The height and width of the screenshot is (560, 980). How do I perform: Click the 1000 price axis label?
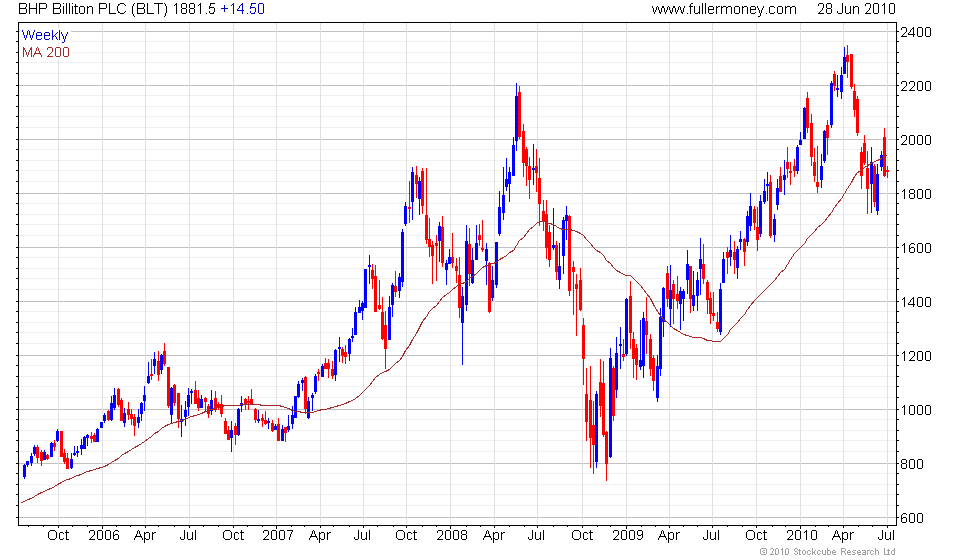[x=916, y=411]
